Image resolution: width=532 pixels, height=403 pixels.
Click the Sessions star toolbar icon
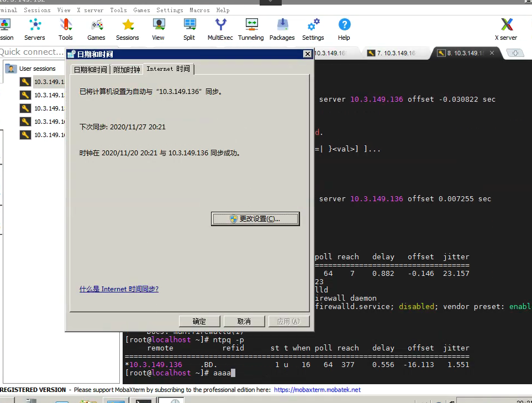tap(128, 29)
